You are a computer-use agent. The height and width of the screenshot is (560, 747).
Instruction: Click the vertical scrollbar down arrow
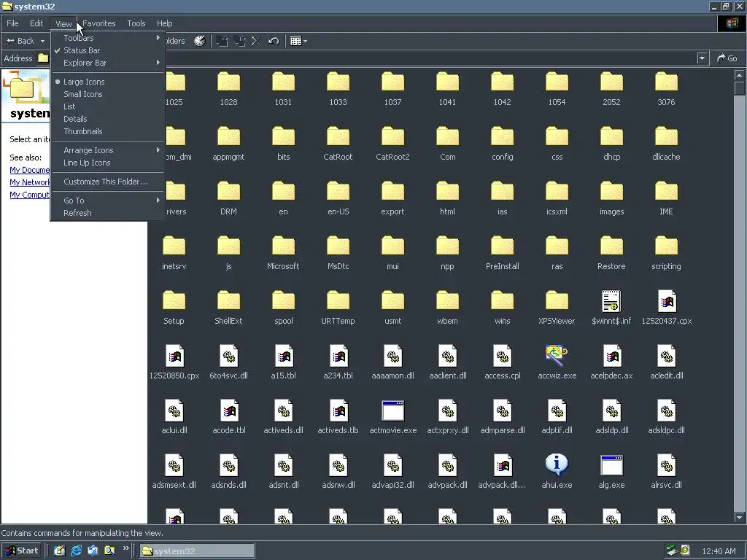point(740,517)
